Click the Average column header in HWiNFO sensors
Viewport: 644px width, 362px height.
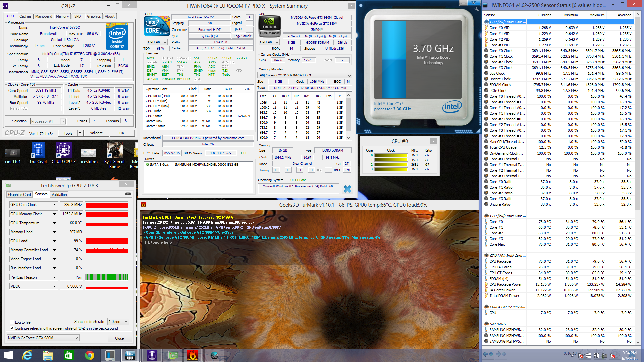click(624, 15)
